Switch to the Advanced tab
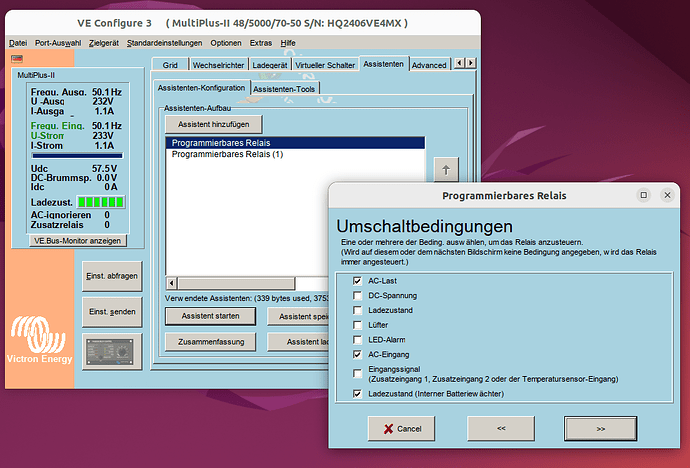Screen dimensions: 690x468 [x=429, y=65]
